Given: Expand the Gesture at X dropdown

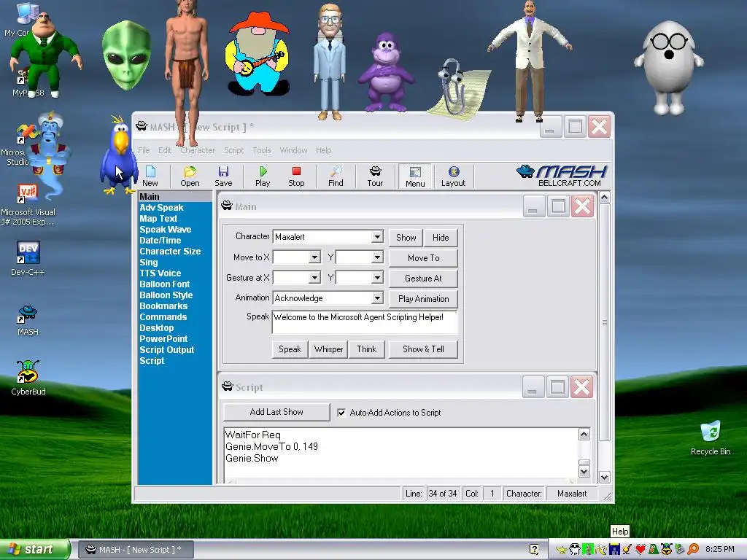Looking at the screenshot, I should coord(314,278).
